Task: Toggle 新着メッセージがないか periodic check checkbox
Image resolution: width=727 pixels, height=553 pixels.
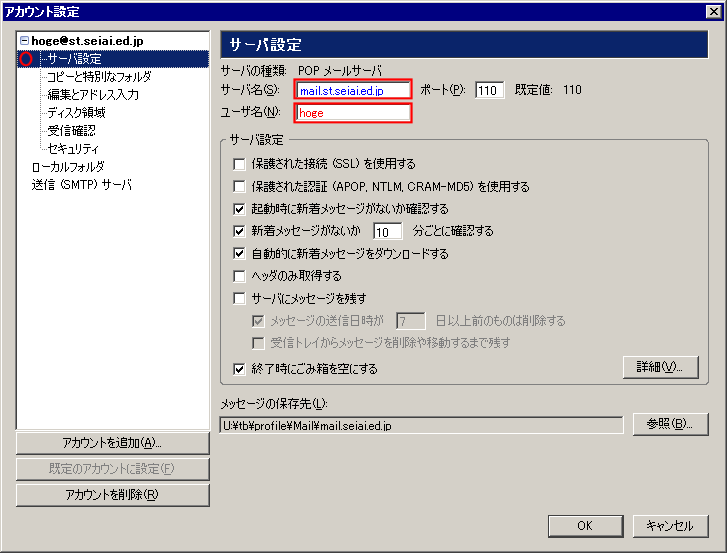Action: [x=239, y=231]
